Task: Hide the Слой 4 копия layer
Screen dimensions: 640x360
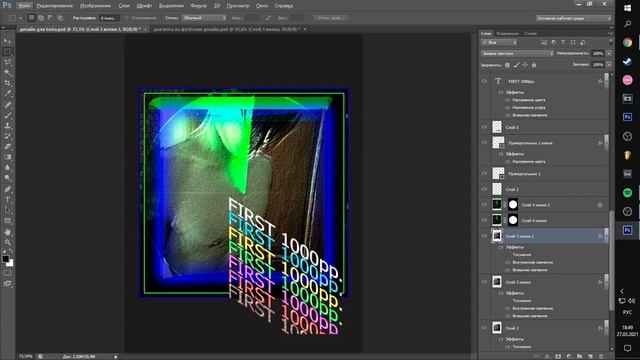Action: pyautogui.click(x=484, y=220)
